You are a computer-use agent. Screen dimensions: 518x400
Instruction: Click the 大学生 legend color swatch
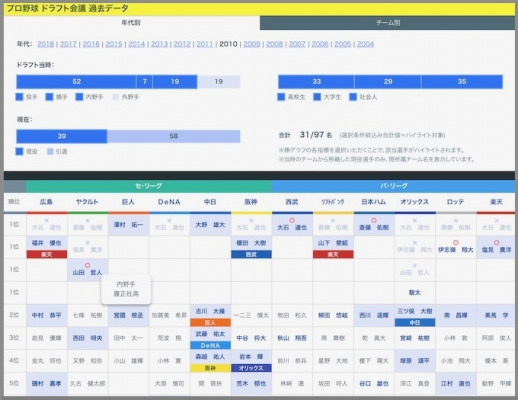point(317,97)
